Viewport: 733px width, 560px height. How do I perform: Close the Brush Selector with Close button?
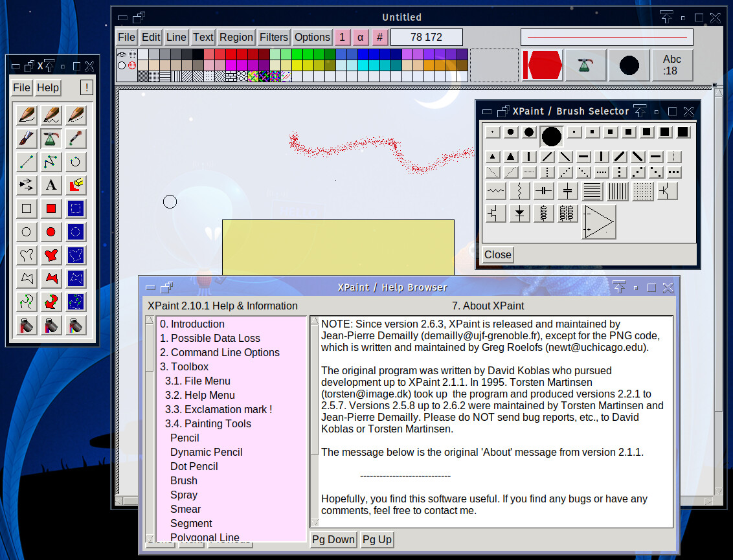(x=497, y=255)
